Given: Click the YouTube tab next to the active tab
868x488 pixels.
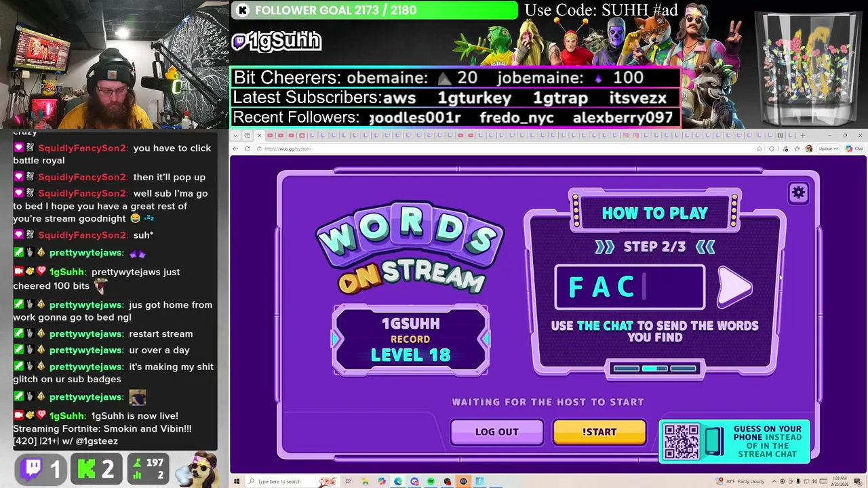Looking at the screenshot, I should coord(270,136).
